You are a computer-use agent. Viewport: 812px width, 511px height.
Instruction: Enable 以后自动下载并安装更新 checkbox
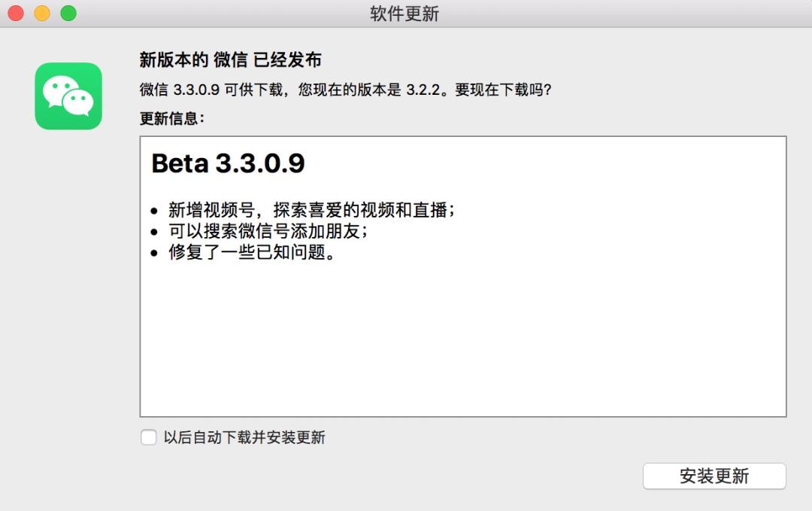pyautogui.click(x=149, y=437)
